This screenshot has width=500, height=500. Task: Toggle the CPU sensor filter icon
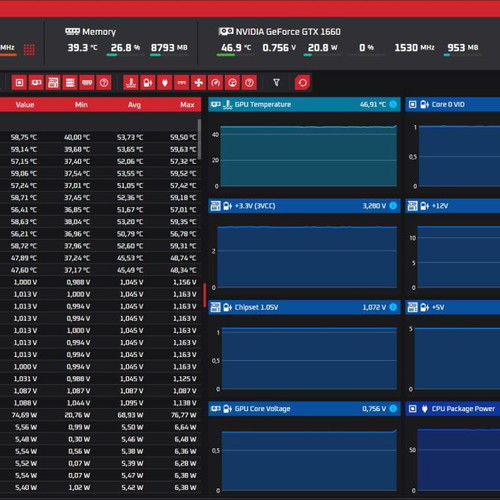point(20,83)
